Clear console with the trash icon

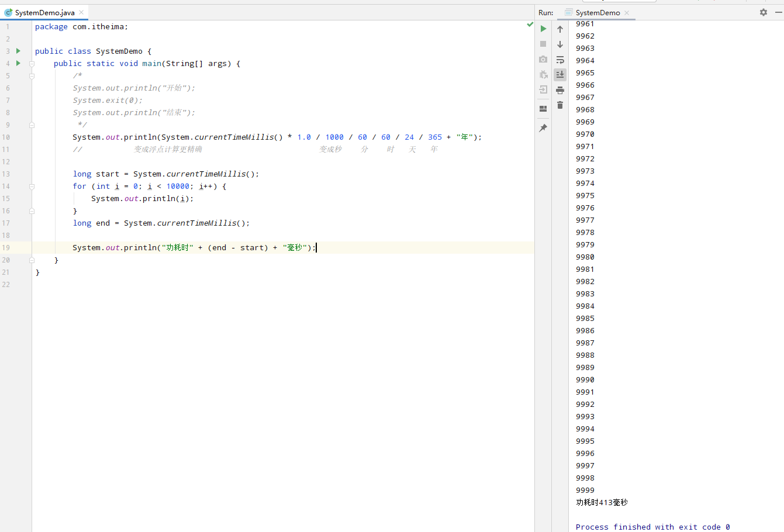pyautogui.click(x=560, y=105)
